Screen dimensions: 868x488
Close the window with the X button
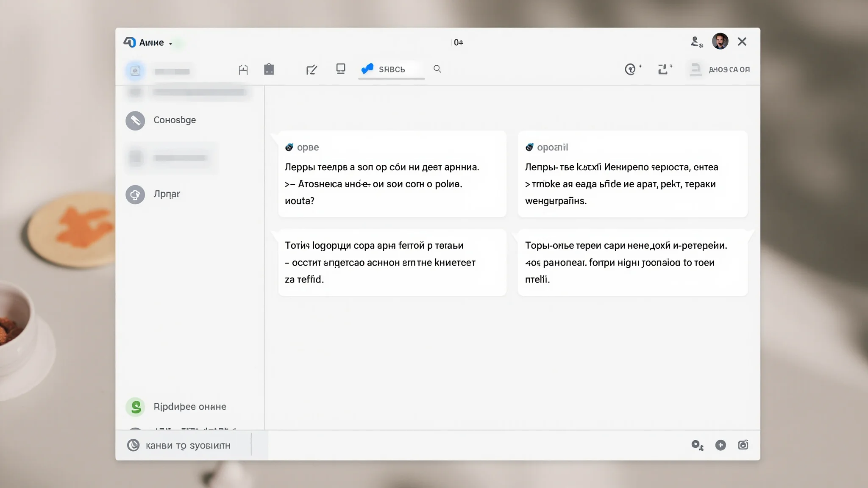coord(742,42)
